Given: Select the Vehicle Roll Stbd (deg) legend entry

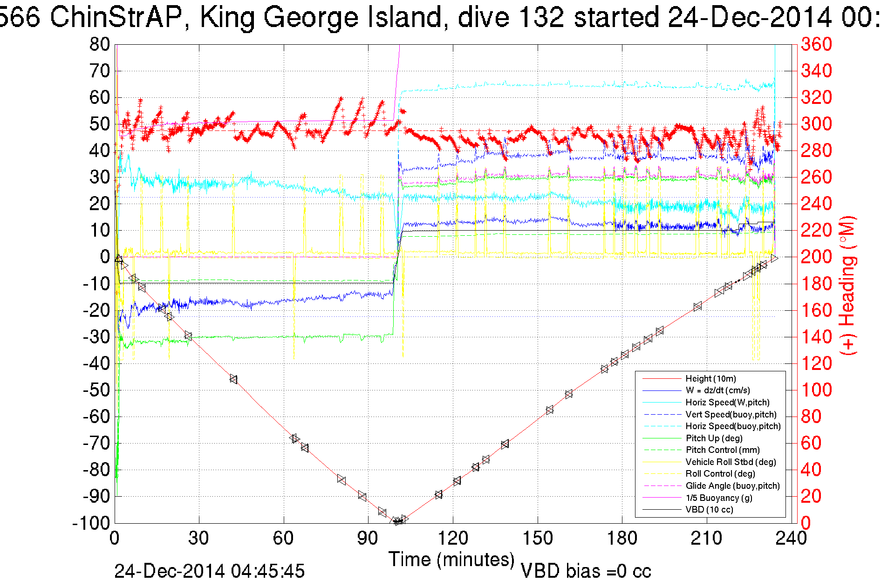Looking at the screenshot, I should click(x=731, y=462).
